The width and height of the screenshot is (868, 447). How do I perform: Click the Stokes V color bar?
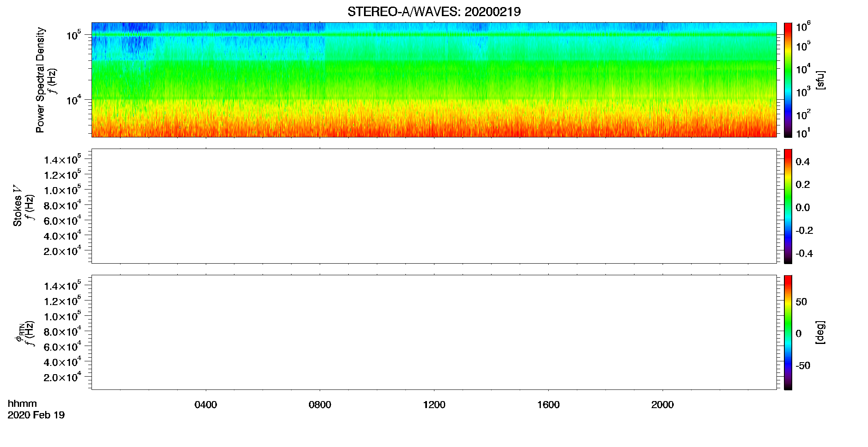point(788,206)
